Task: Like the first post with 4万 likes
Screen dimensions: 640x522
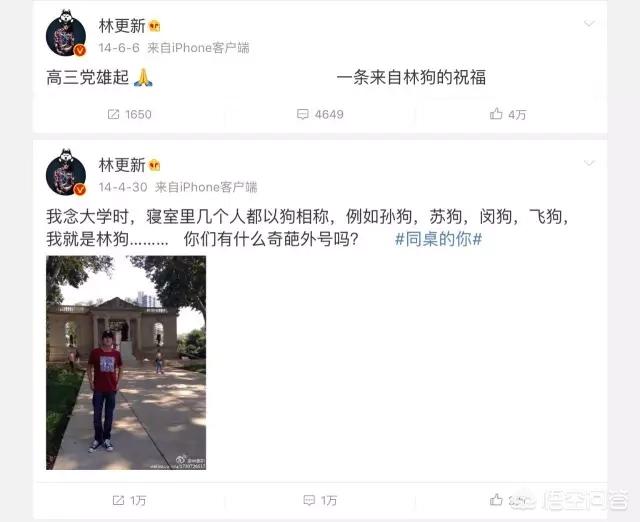Action: click(496, 113)
